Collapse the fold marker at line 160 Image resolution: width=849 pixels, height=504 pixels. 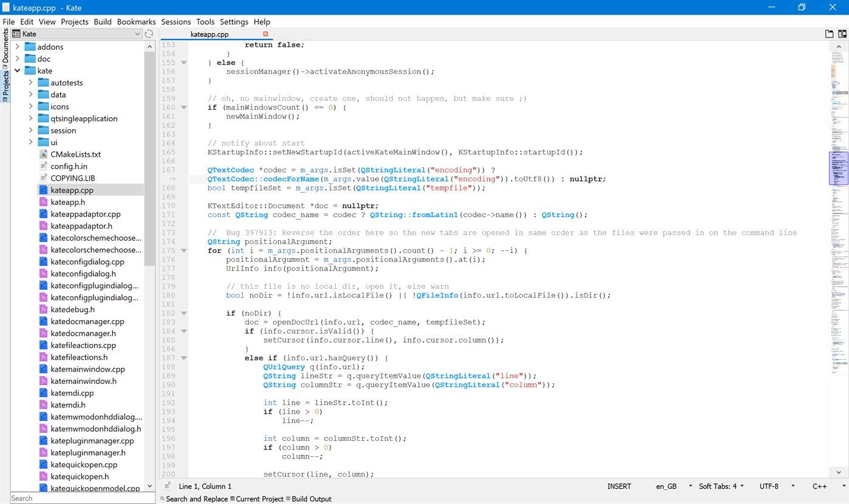184,107
